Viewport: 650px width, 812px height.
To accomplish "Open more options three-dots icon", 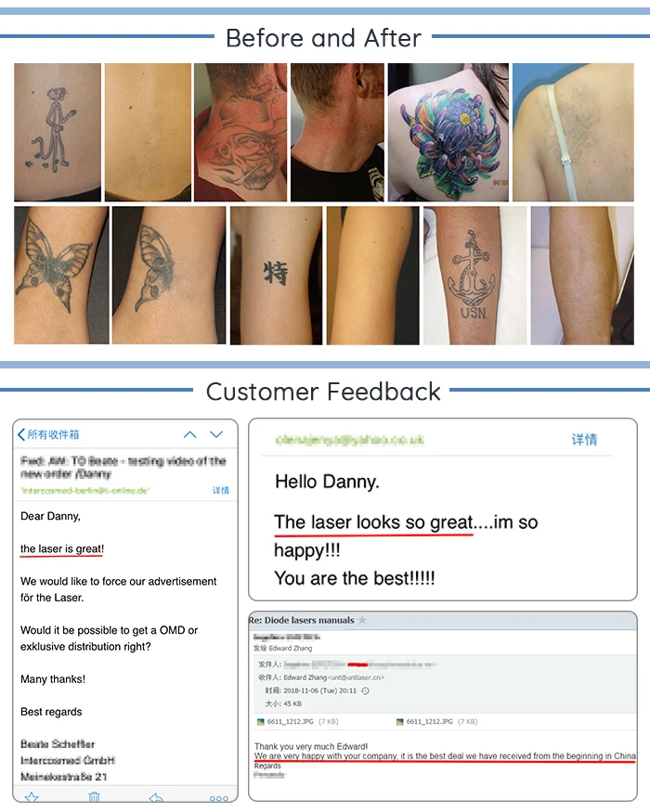I will 219,798.
